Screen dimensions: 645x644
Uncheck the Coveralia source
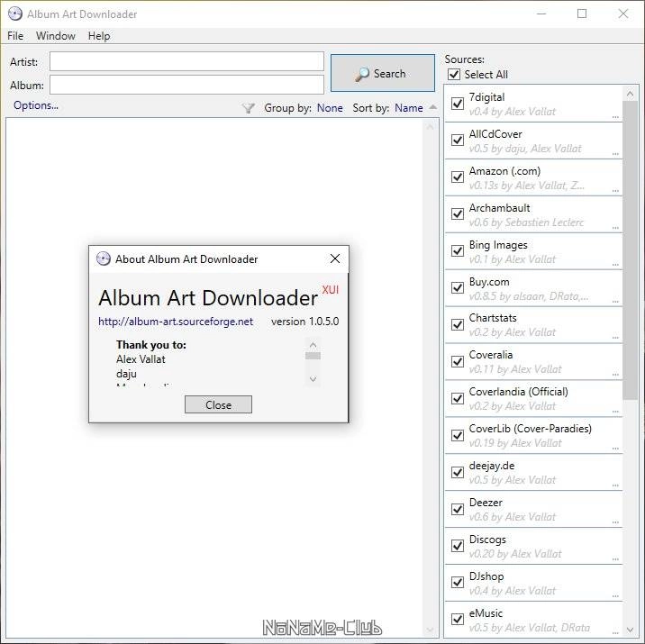point(458,361)
